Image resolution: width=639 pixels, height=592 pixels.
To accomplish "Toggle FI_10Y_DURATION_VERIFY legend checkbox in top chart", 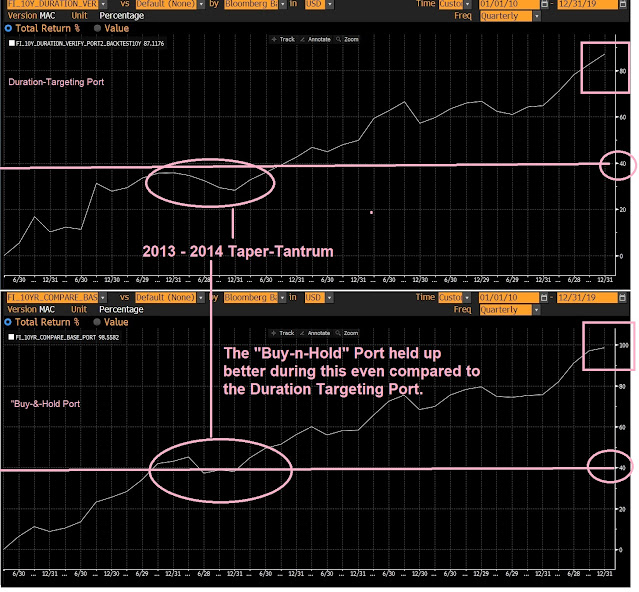I will [12, 43].
